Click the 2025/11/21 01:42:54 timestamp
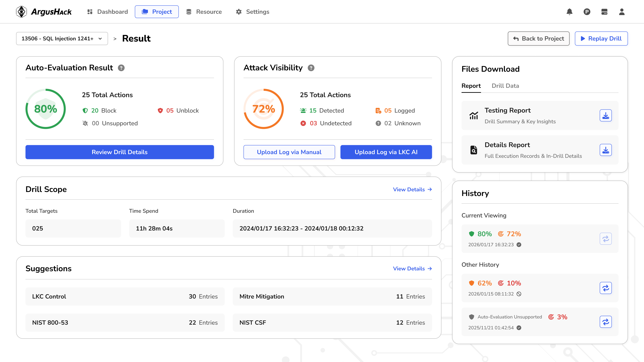Screen dimensions: 644x362 tap(491, 328)
